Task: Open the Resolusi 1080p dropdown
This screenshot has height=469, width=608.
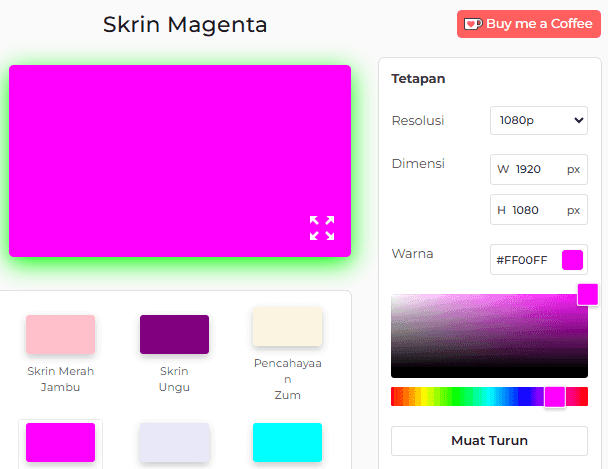Action: click(538, 120)
